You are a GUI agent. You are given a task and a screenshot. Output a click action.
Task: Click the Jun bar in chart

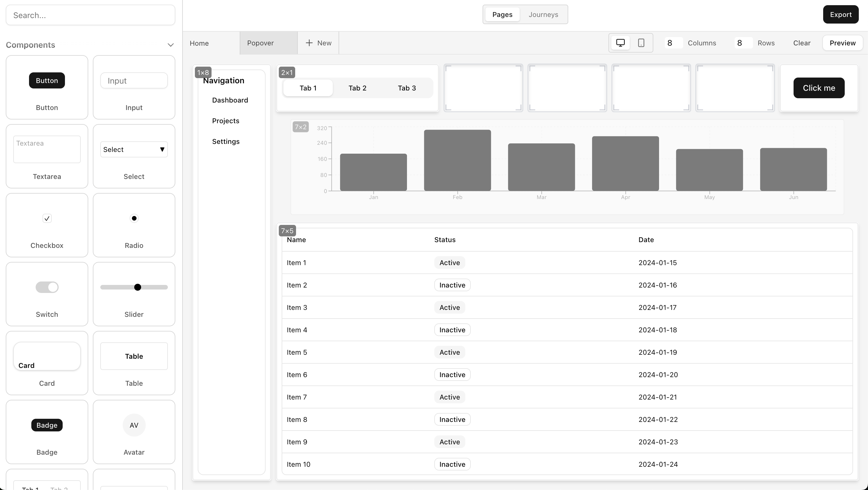[x=793, y=169]
